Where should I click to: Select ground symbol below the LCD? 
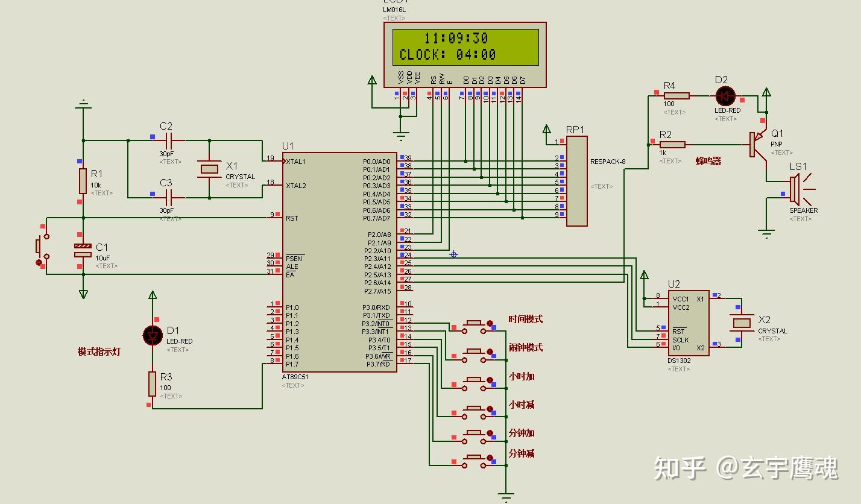tap(400, 136)
